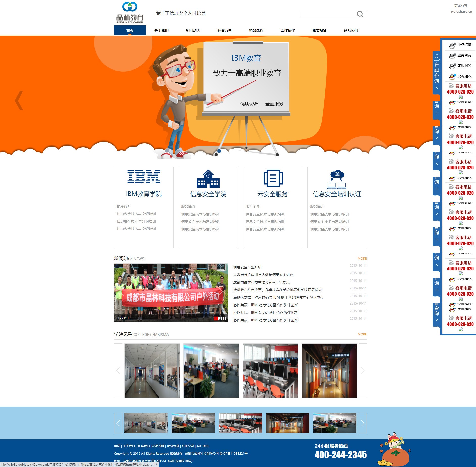Click the cloud training certification icon
Image resolution: width=476 pixels, height=467 pixels.
point(337,180)
